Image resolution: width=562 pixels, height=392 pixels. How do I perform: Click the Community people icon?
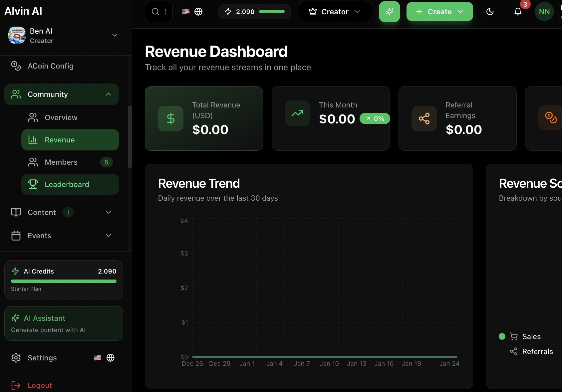tap(16, 94)
